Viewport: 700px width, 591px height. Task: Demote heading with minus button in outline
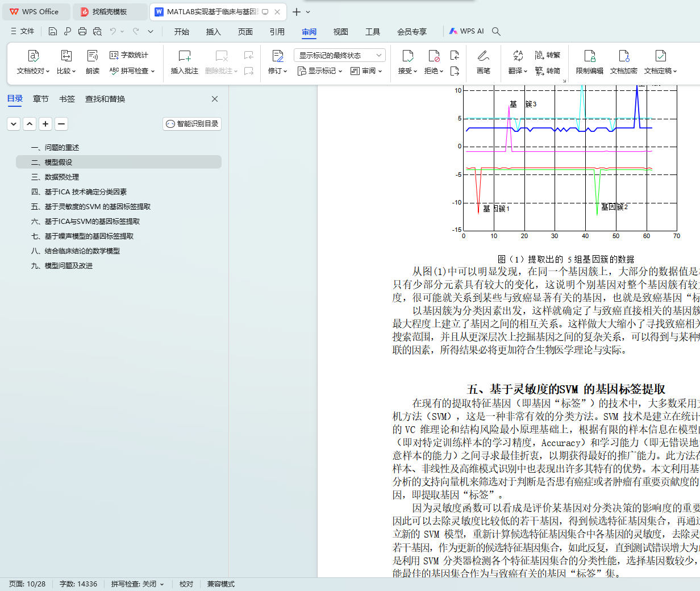click(61, 124)
